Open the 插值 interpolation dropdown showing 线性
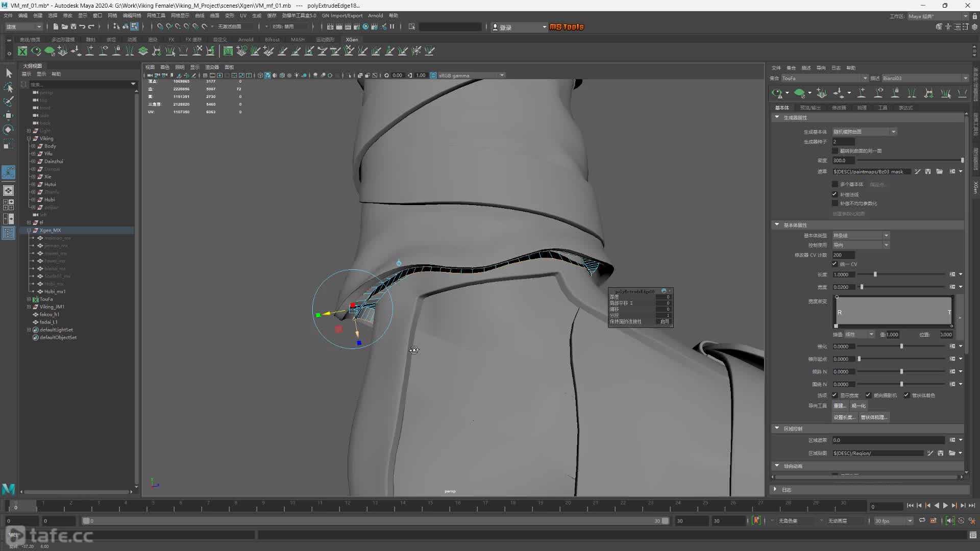 pyautogui.click(x=860, y=334)
